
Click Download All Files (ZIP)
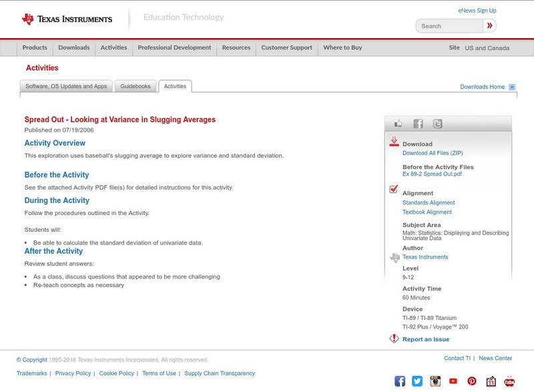[433, 152]
